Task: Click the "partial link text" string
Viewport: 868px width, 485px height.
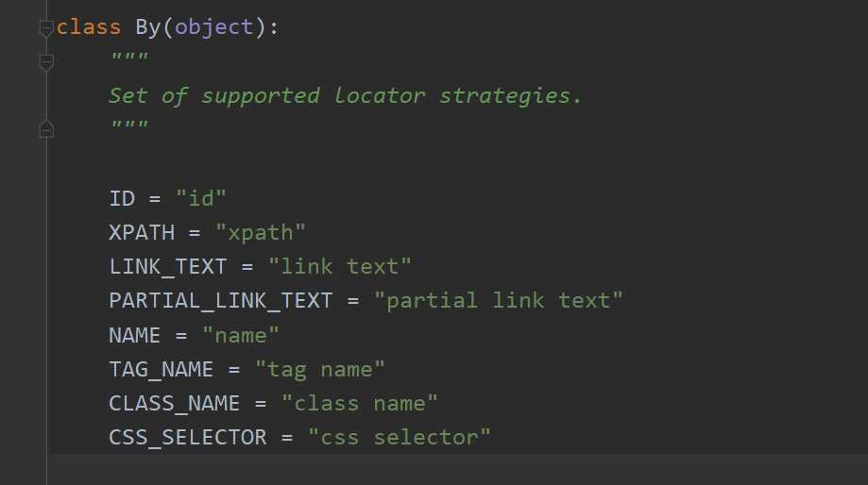Action: click(x=498, y=301)
